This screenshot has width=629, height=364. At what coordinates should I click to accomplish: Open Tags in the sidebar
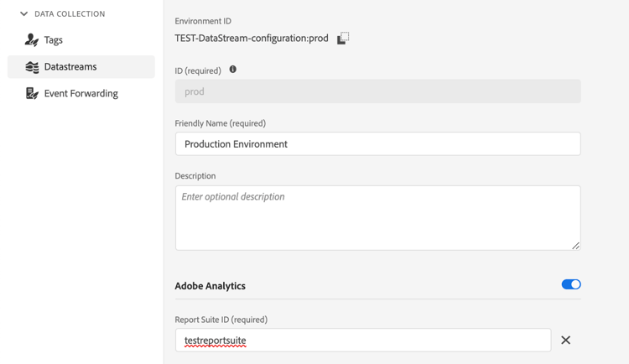click(x=54, y=39)
